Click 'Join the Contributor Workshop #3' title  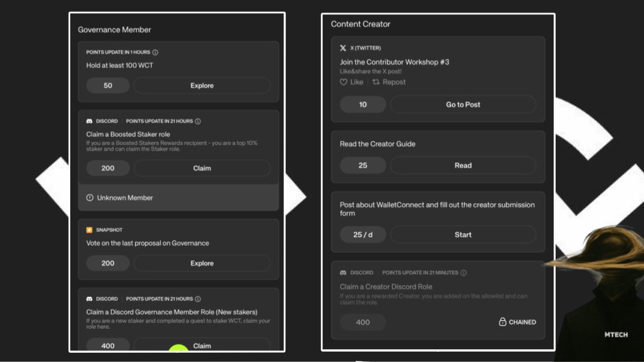[x=394, y=62]
